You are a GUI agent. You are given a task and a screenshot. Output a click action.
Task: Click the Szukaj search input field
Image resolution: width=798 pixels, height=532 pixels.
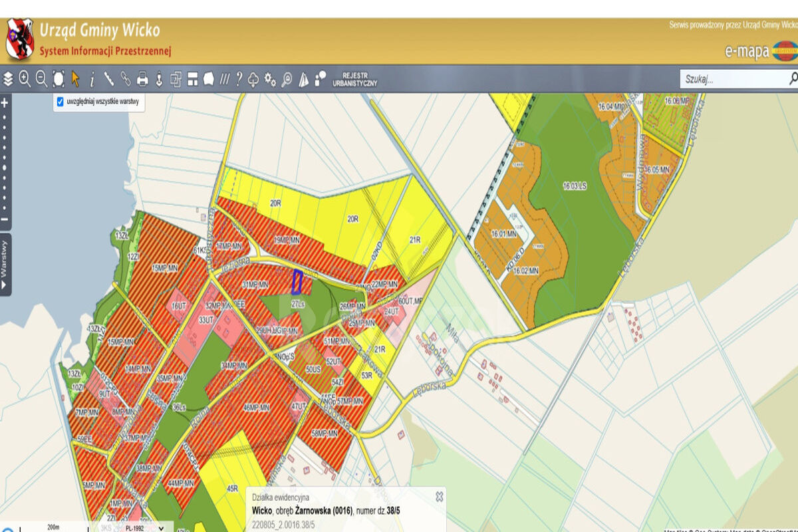coord(731,79)
